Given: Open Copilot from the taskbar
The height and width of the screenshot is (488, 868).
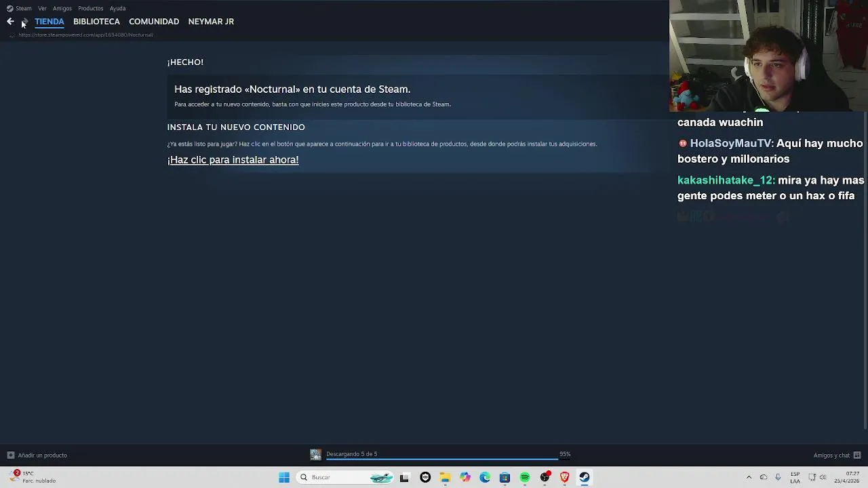Looking at the screenshot, I should (465, 478).
